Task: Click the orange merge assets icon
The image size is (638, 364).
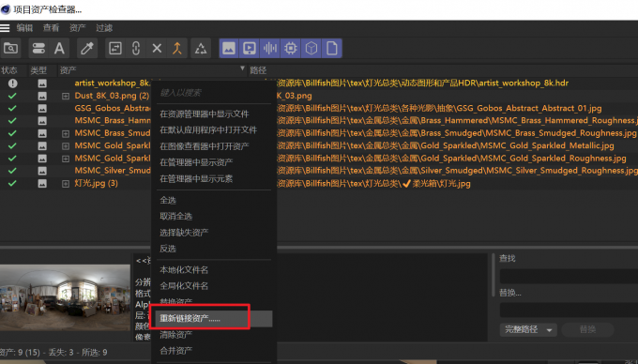Action: point(177,49)
